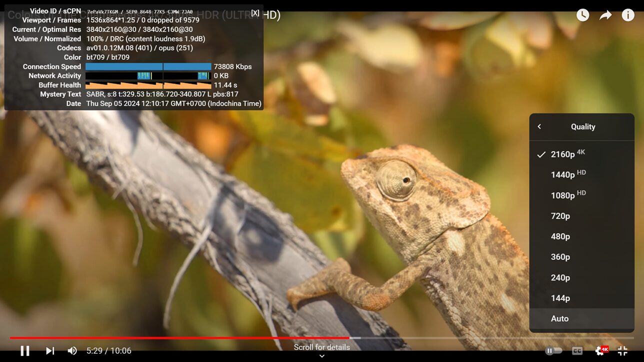Viewport: 644px width, 362px height.
Task: Toggle the autoplay switch
Action: [x=553, y=350]
